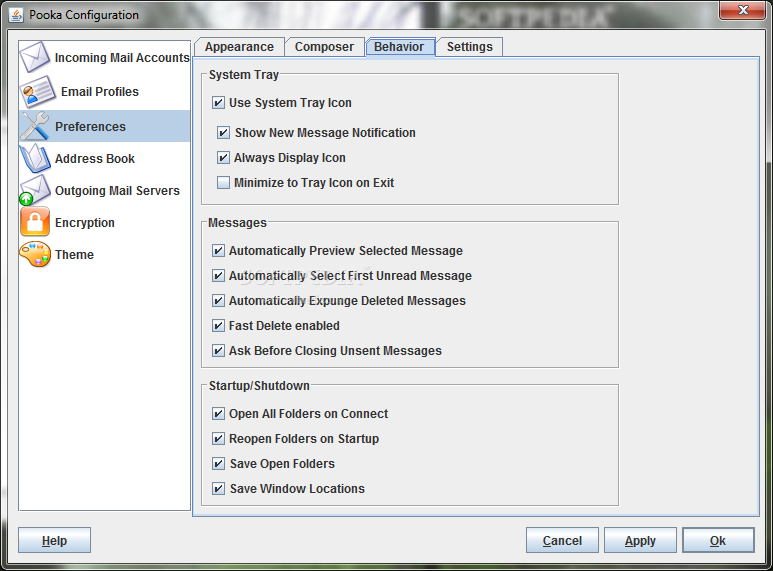773x571 pixels.
Task: Select the Theme label in the sidebar
Action: coord(74,255)
